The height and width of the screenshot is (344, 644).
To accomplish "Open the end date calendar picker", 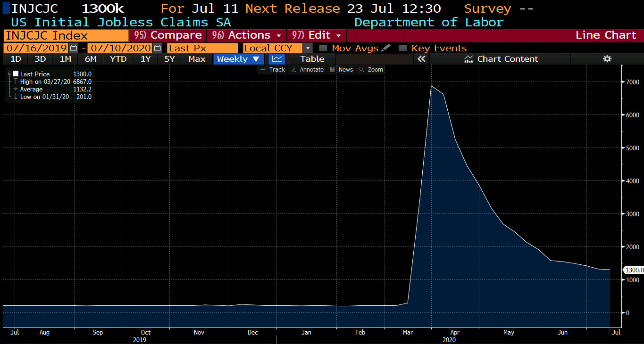I will (x=158, y=48).
